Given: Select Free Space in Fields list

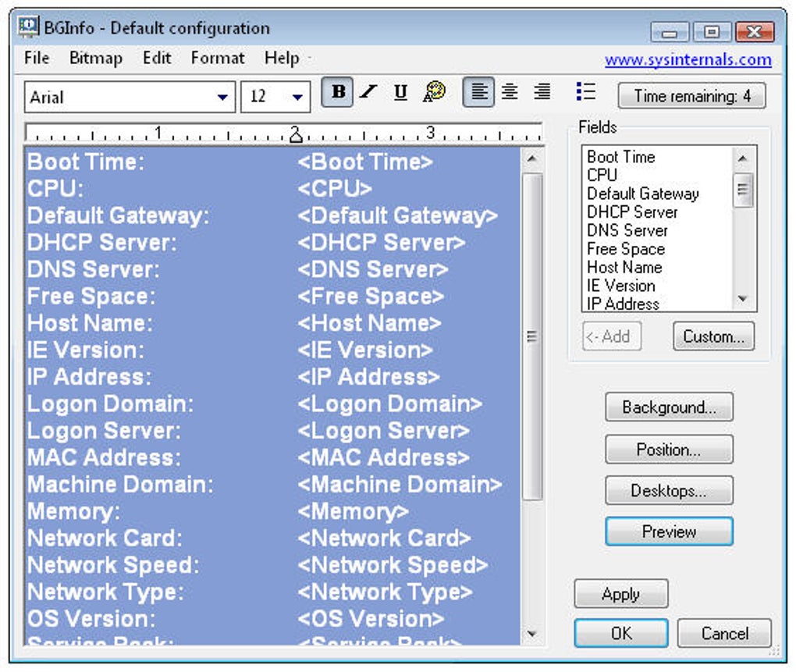Looking at the screenshot, I should [625, 249].
